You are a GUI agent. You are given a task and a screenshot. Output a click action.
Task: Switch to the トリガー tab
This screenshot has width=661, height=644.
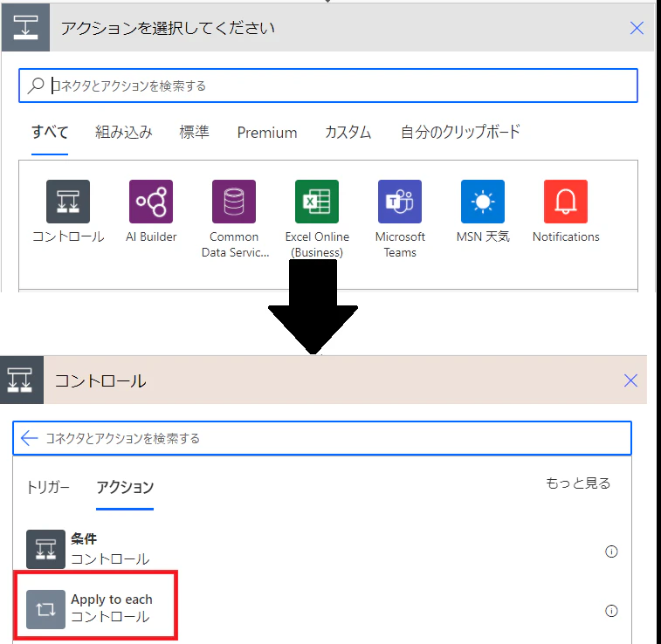pos(48,487)
